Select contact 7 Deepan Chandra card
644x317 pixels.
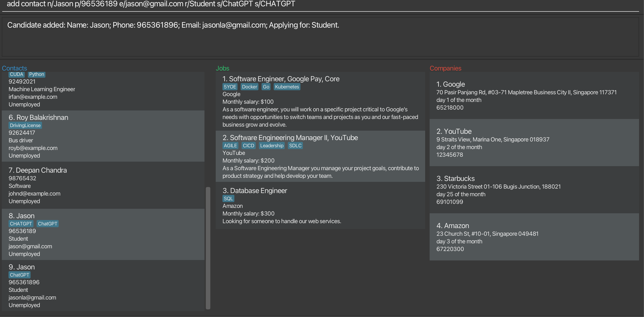click(103, 185)
